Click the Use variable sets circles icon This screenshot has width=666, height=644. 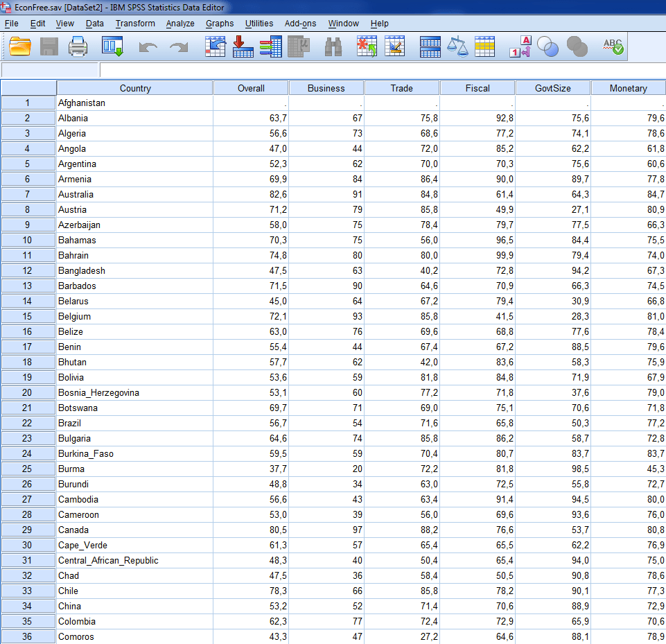pos(547,46)
